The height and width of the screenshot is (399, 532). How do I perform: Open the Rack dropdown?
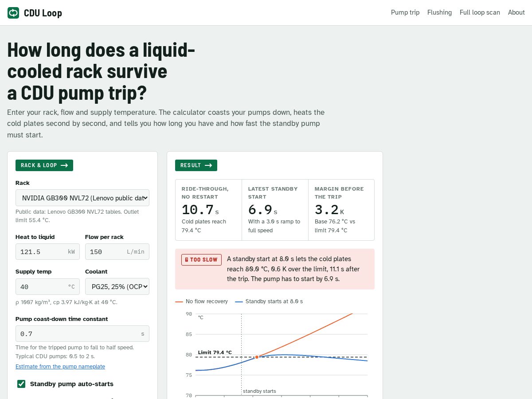(x=82, y=198)
